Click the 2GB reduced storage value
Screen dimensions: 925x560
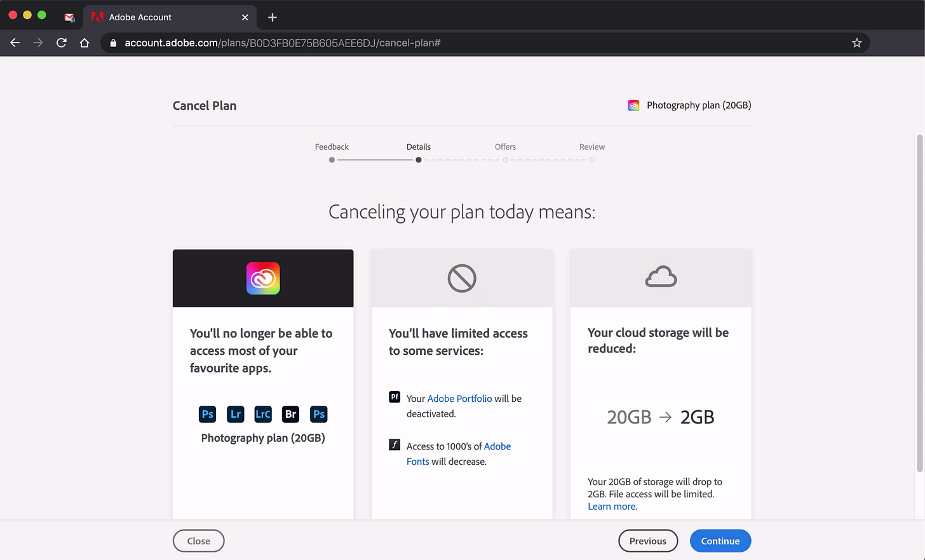(x=697, y=417)
